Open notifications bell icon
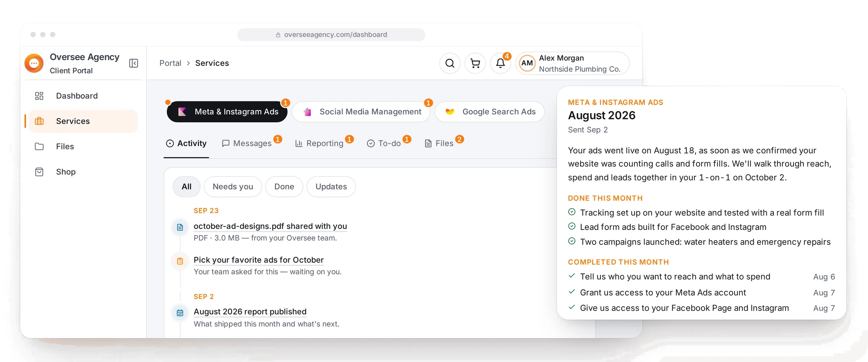 coord(500,63)
